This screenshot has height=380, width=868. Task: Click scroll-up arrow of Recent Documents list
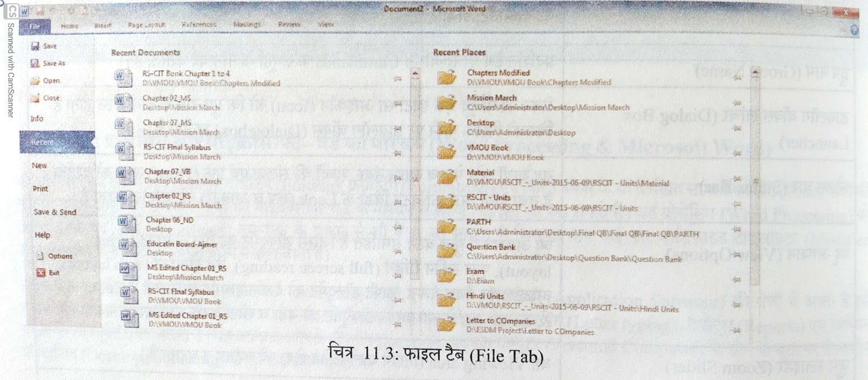pos(415,74)
